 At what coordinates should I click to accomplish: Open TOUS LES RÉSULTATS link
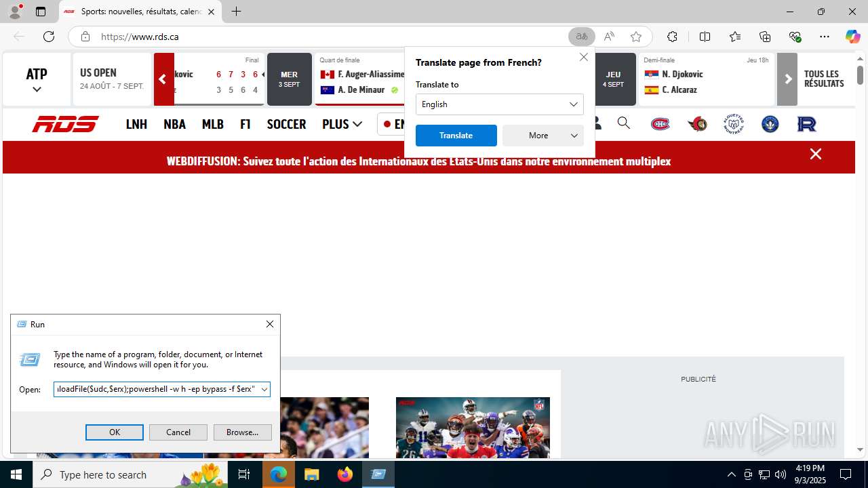point(824,79)
